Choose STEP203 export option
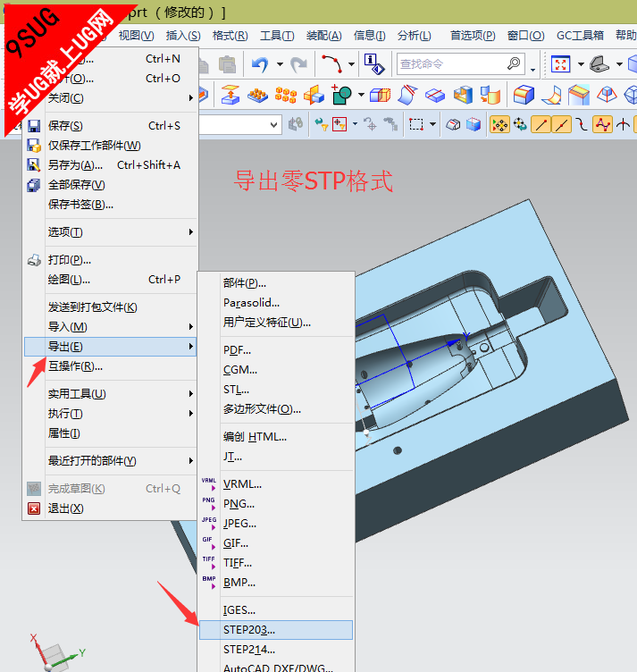This screenshot has height=672, width=637. (276, 630)
